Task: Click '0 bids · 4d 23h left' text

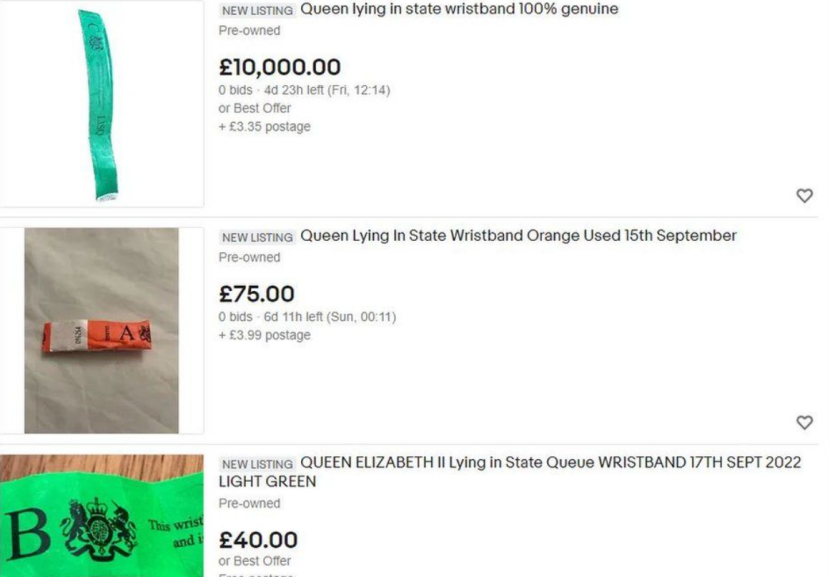Action: point(304,90)
